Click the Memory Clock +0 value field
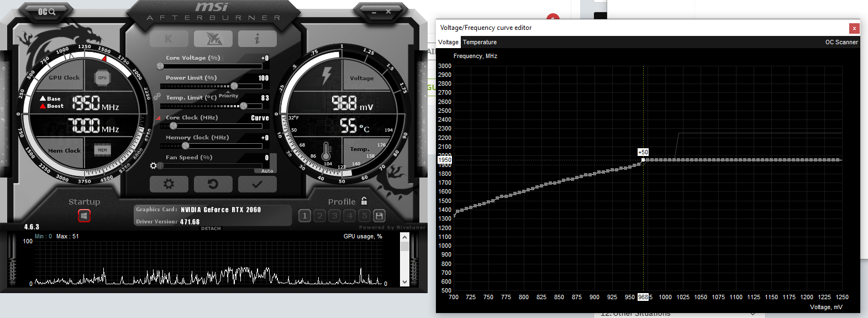 (265, 138)
